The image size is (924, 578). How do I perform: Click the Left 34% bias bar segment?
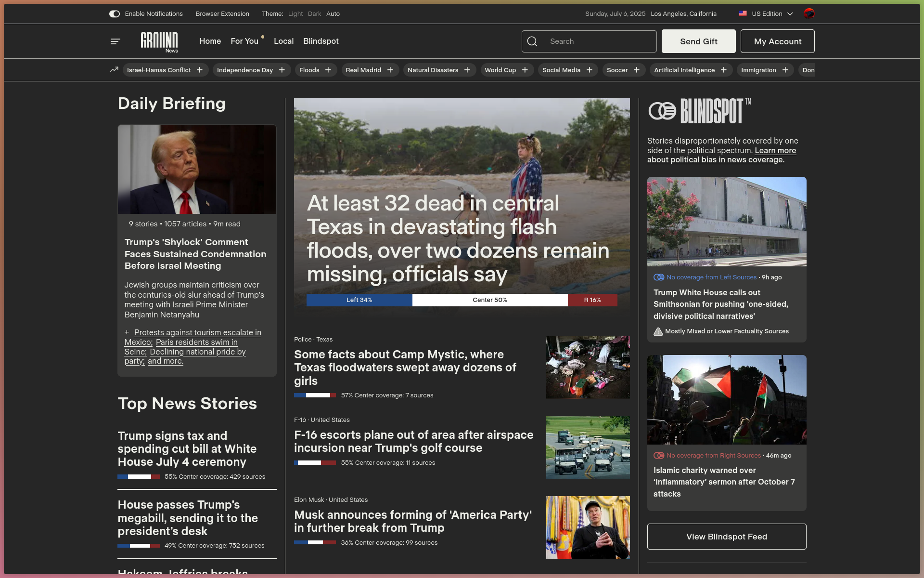[359, 300]
